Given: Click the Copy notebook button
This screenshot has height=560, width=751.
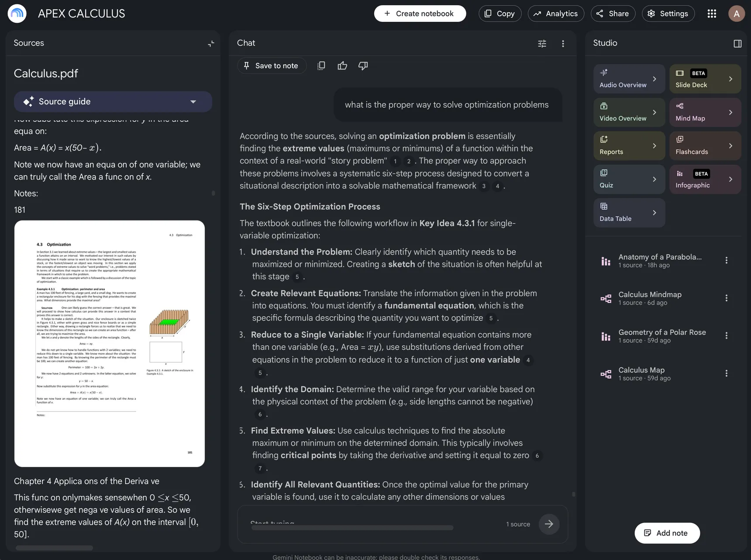Looking at the screenshot, I should (500, 14).
